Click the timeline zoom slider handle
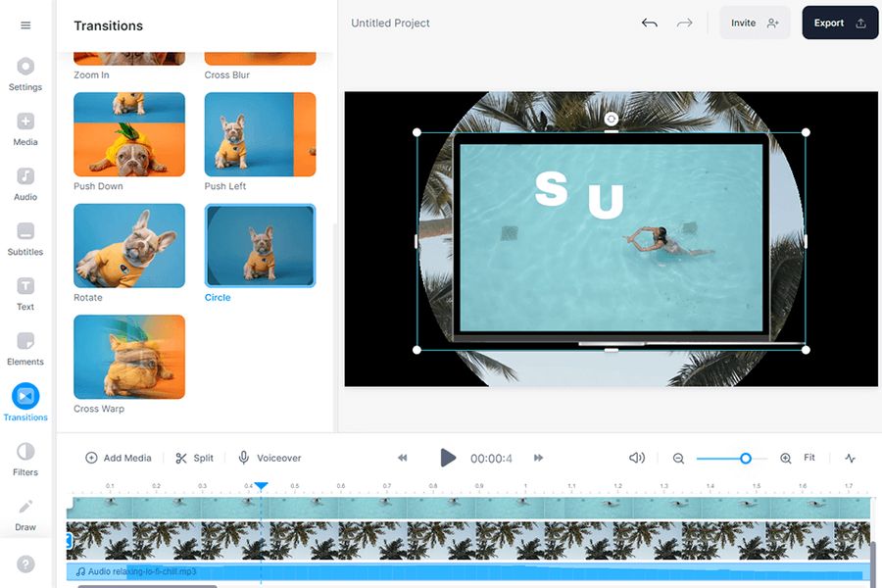Viewport: 882px width, 588px height. click(746, 458)
